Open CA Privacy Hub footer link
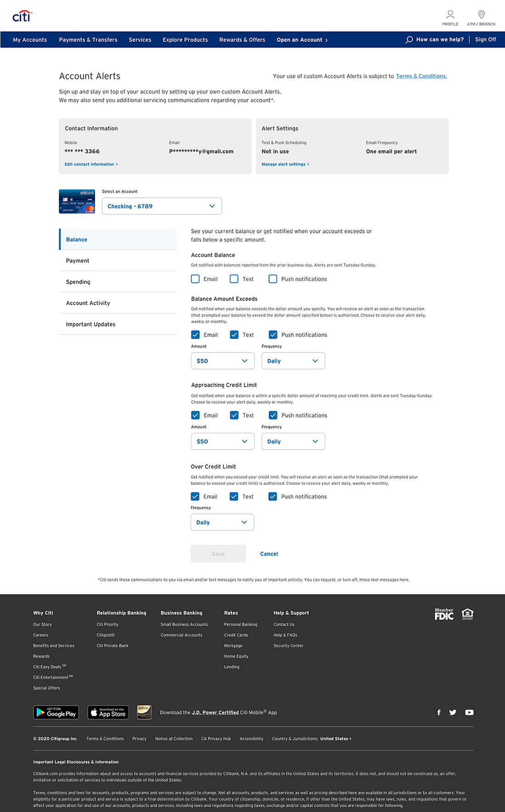 click(216, 739)
